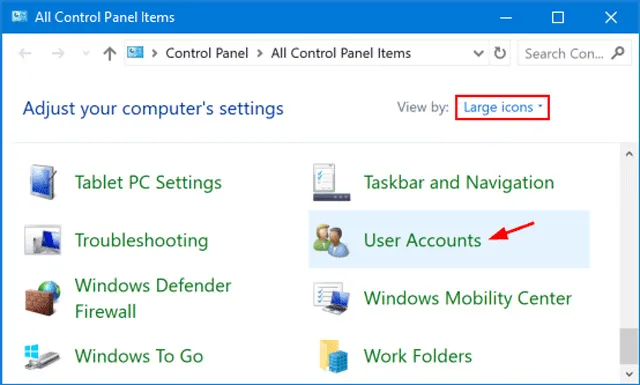The image size is (640, 385).
Task: Expand chevron after Control Panel icon in breadcrumb
Action: point(154,53)
